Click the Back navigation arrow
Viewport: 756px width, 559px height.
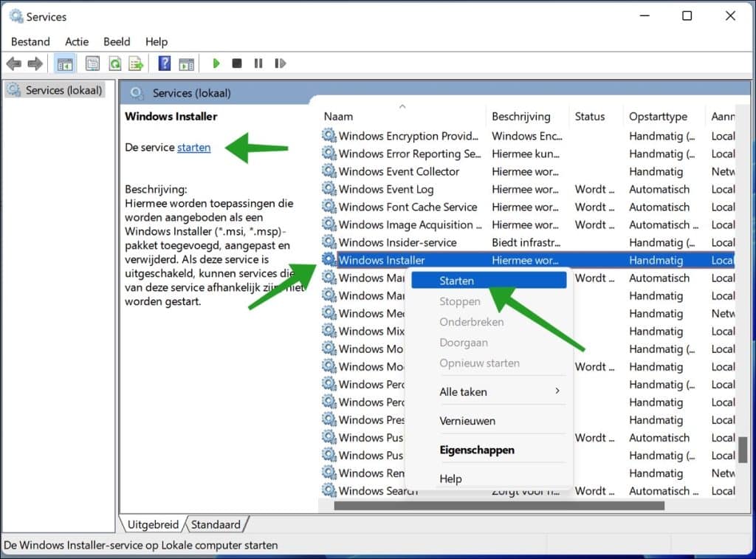[x=13, y=63]
